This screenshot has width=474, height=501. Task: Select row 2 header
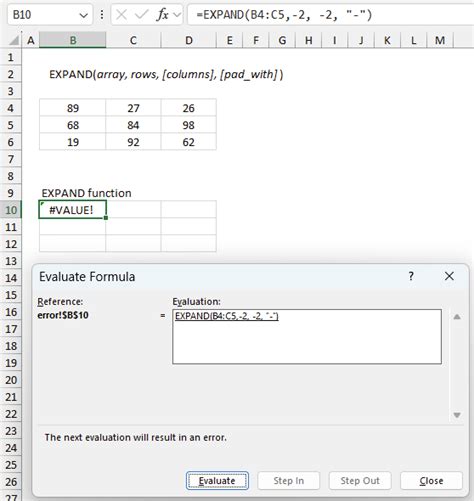click(11, 74)
